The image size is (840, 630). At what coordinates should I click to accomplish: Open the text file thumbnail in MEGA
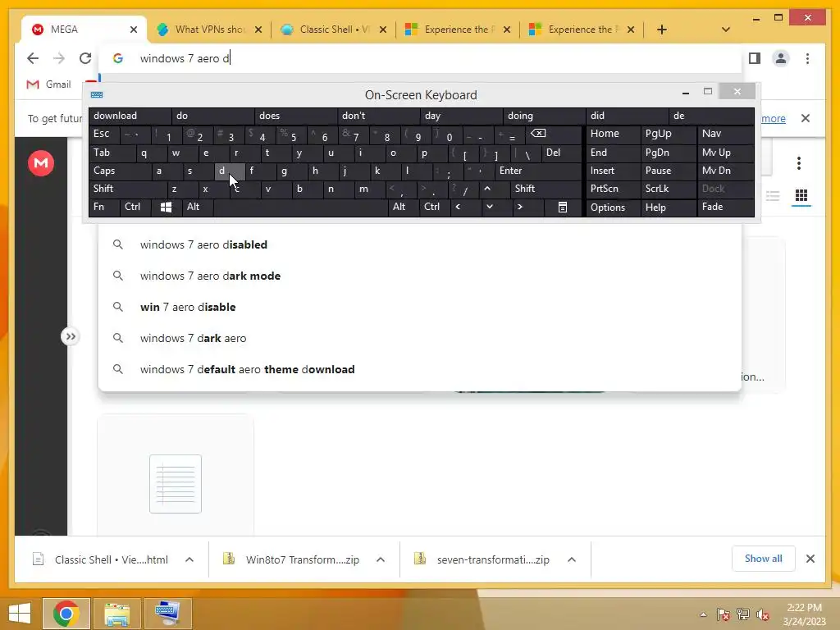[x=176, y=484]
